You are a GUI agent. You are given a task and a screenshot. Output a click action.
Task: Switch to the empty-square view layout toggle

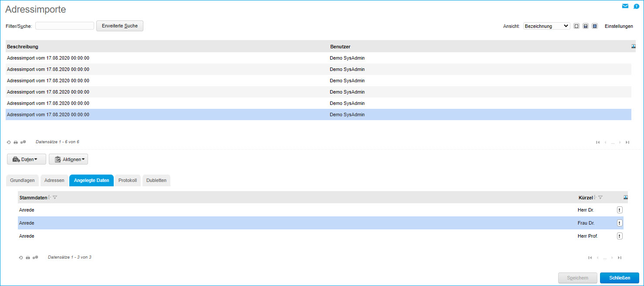click(576, 26)
